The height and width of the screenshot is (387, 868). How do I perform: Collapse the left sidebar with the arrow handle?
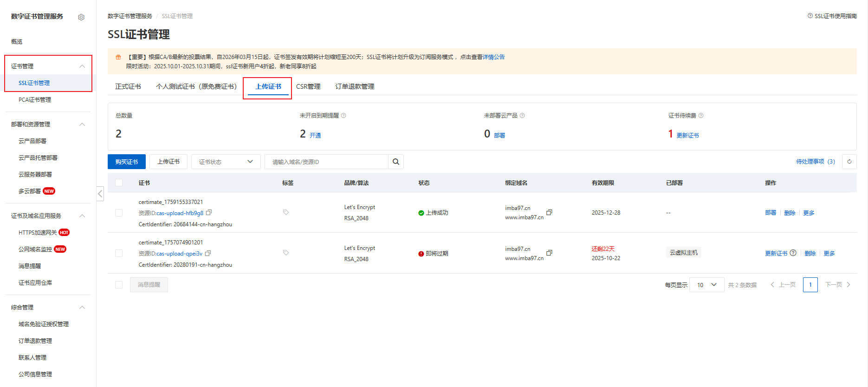pyautogui.click(x=100, y=193)
